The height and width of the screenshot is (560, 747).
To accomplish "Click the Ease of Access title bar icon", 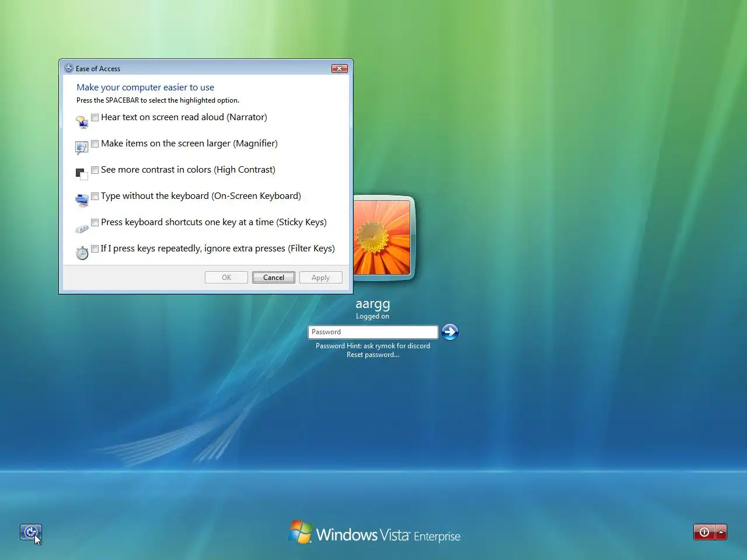I will point(69,68).
